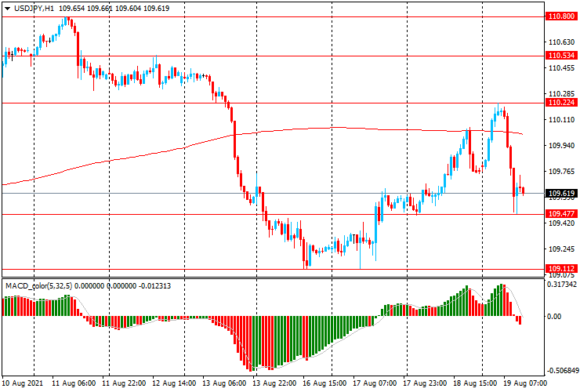Screen dimensions: 580x392
Task: Select the USDJPY,H1 symbol label
Action: click(x=34, y=9)
